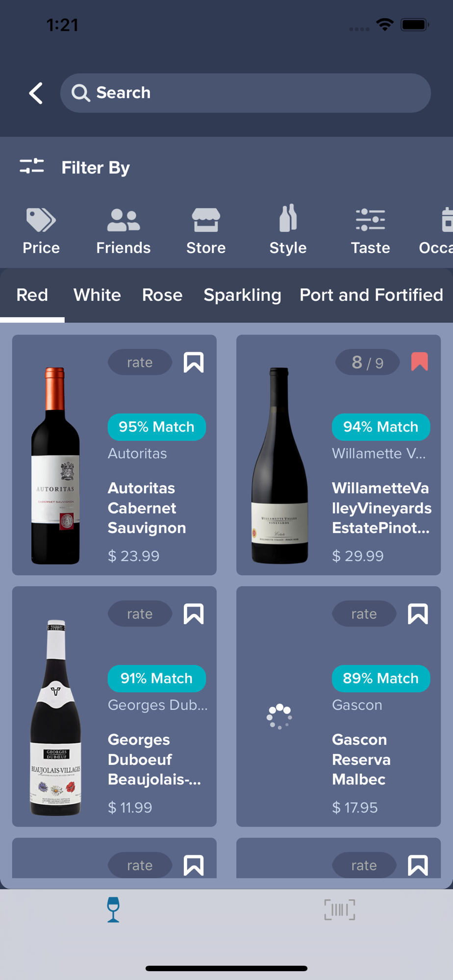This screenshot has height=980, width=453.
Task: Rate the Georges Duboeuf Beaujolais
Action: [140, 614]
